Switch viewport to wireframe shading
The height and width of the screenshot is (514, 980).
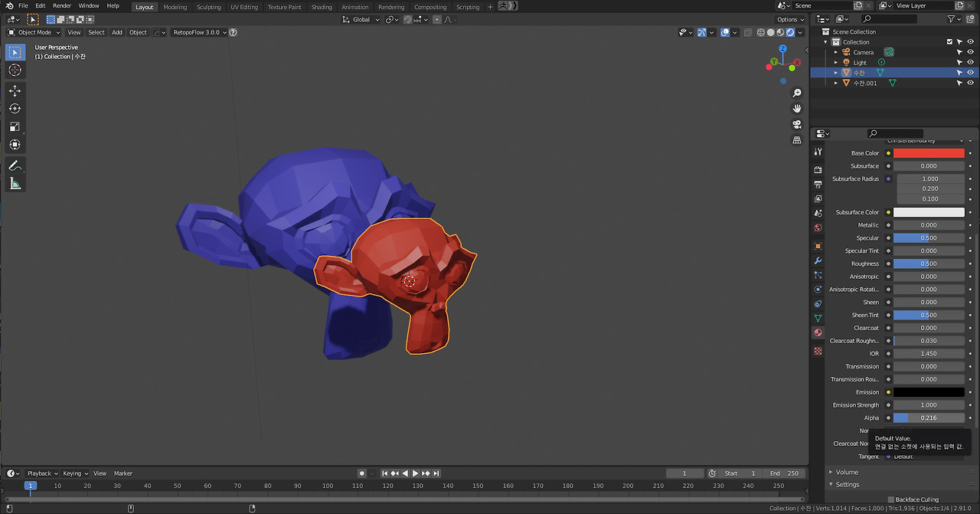click(x=761, y=32)
